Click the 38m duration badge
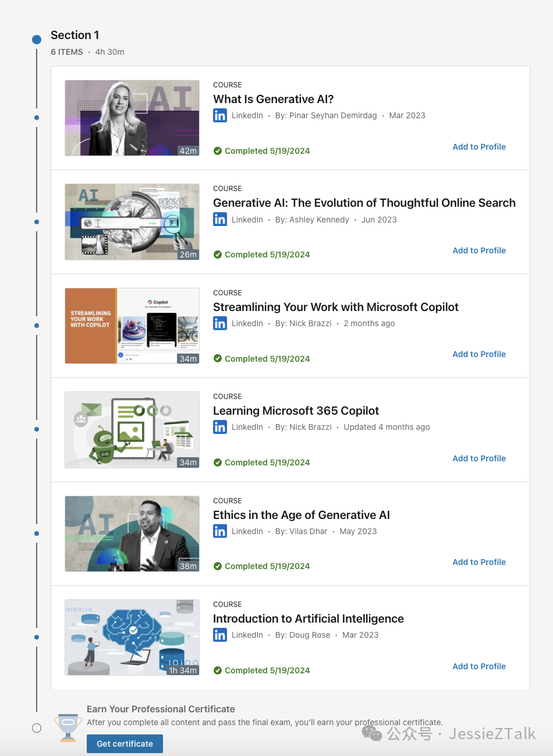 pos(188,566)
